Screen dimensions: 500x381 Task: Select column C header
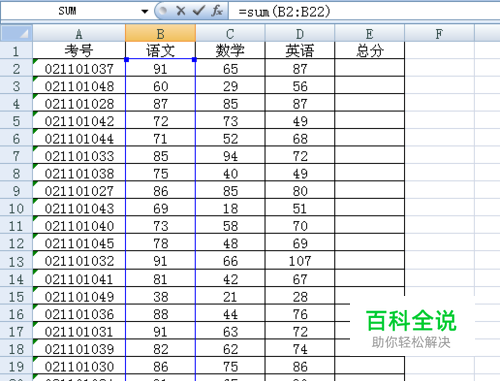230,33
